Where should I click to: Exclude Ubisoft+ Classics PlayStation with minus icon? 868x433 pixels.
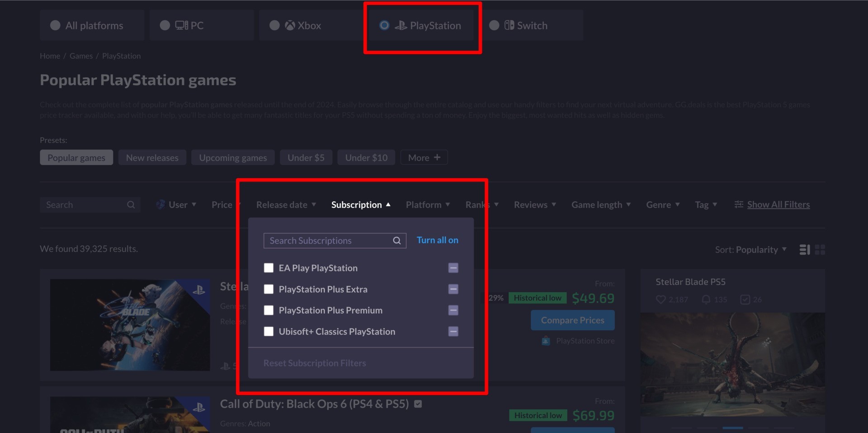point(453,332)
